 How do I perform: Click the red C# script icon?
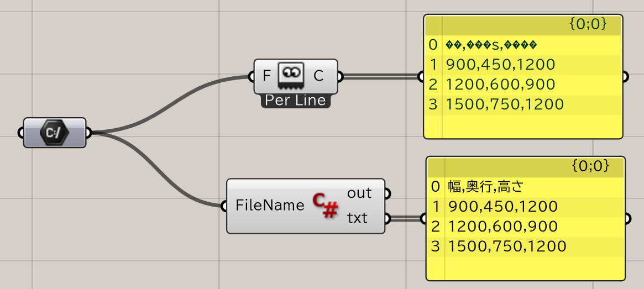coord(325,206)
